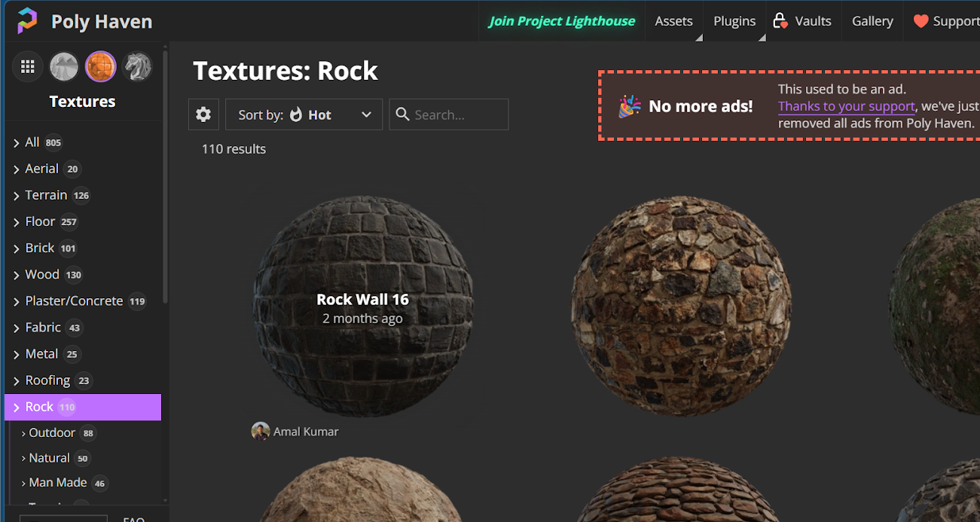Click the Poly Haven site title
980x522 pixels.
tap(102, 21)
